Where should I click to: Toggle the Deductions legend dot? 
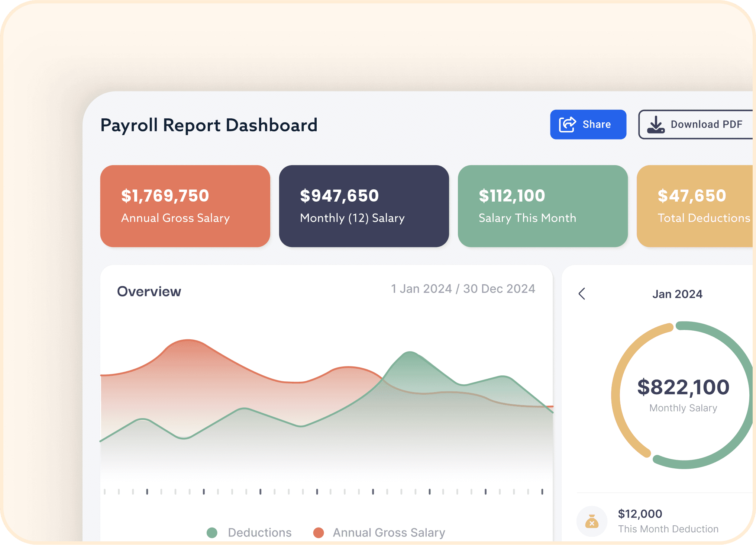pos(212,533)
